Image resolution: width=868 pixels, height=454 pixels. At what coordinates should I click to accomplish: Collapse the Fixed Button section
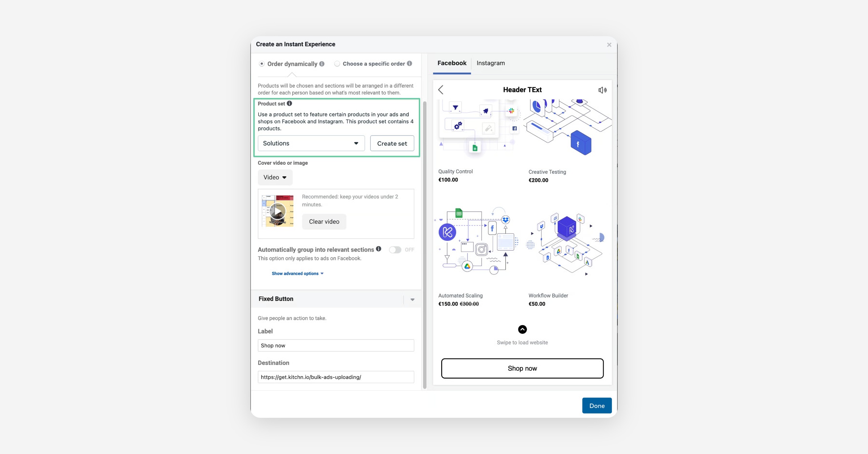[x=412, y=299]
